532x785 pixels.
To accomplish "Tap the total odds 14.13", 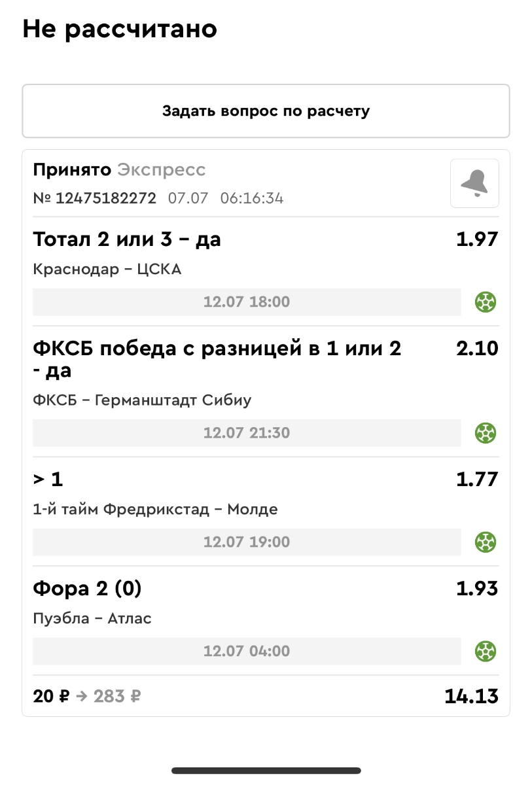I will tap(471, 697).
